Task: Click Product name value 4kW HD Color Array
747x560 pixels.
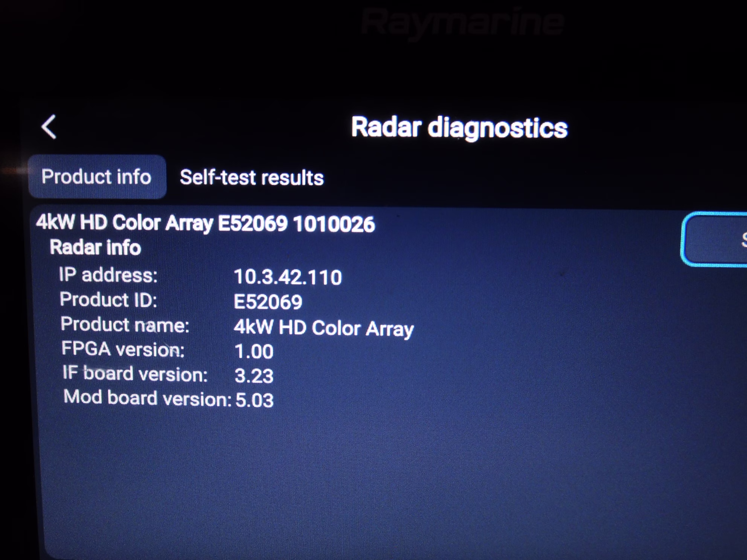Action: click(324, 328)
